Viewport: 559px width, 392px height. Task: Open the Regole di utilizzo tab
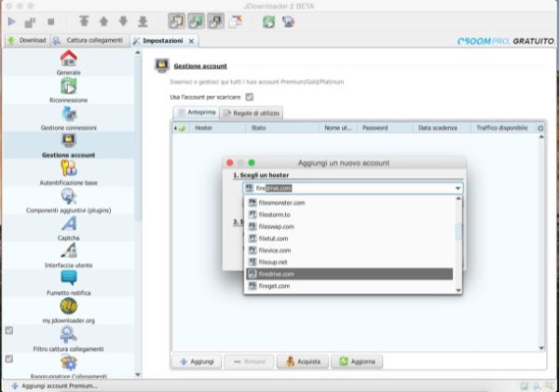pos(252,113)
